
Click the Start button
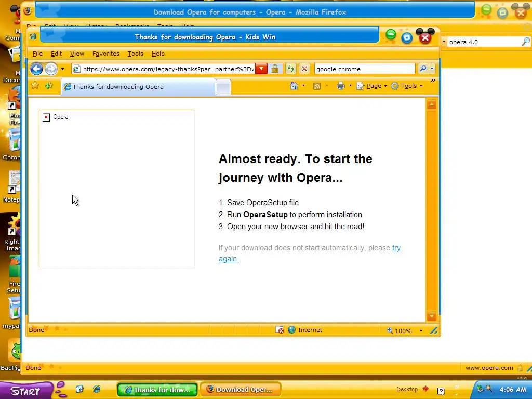coord(26,390)
